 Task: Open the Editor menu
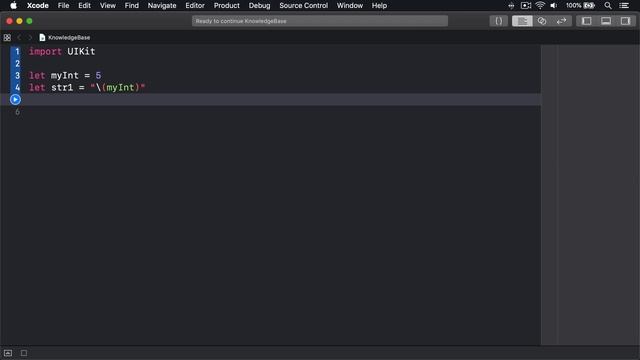[x=195, y=5]
